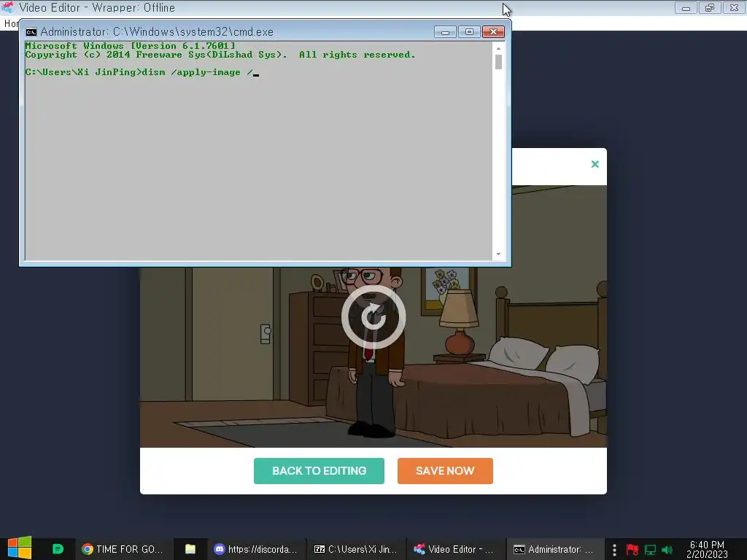Maximize the cmd.exe window
The height and width of the screenshot is (560, 747).
pyautogui.click(x=469, y=32)
